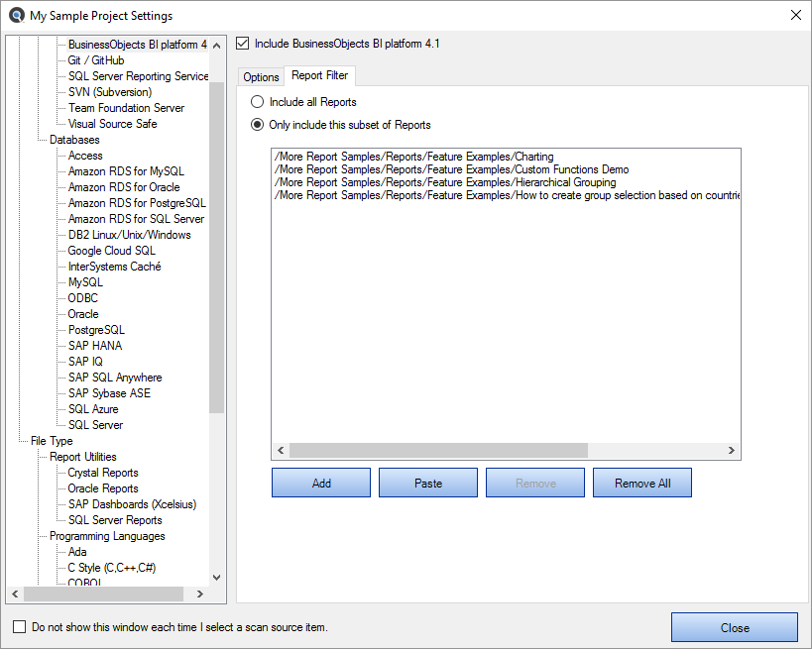The width and height of the screenshot is (812, 649).
Task: Select ODBC tree item
Action: coord(83,298)
